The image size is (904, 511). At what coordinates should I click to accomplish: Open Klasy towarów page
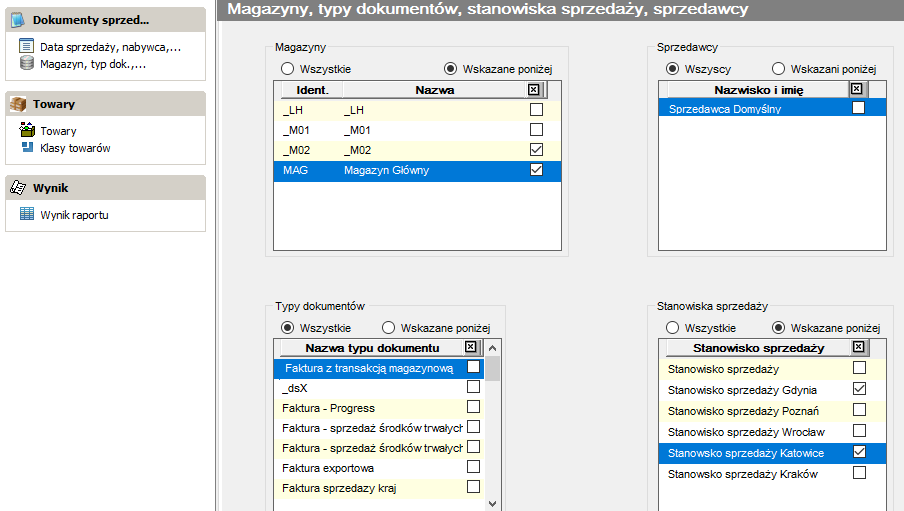[75, 148]
